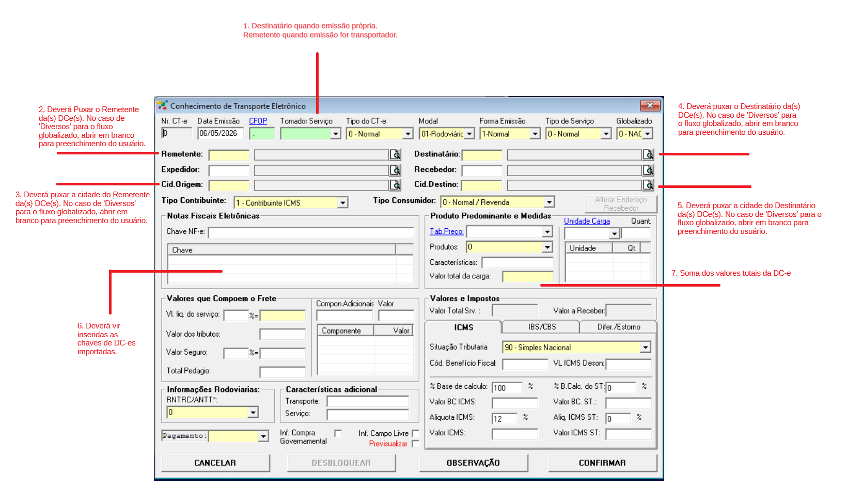Open the Tipo Consumidor dropdown

click(x=550, y=202)
